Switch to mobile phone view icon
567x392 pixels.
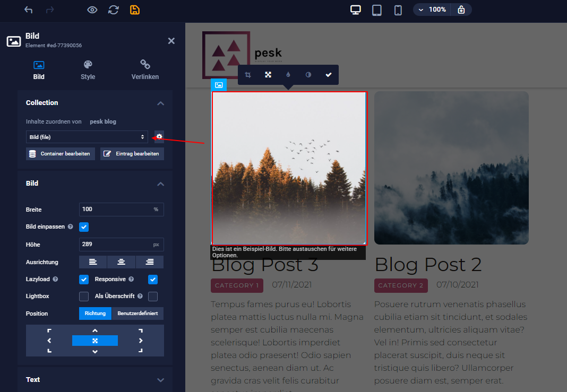click(398, 10)
